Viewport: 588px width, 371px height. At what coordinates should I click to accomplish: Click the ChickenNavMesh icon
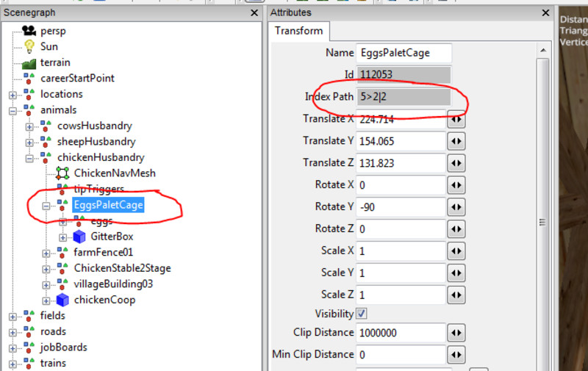click(62, 173)
